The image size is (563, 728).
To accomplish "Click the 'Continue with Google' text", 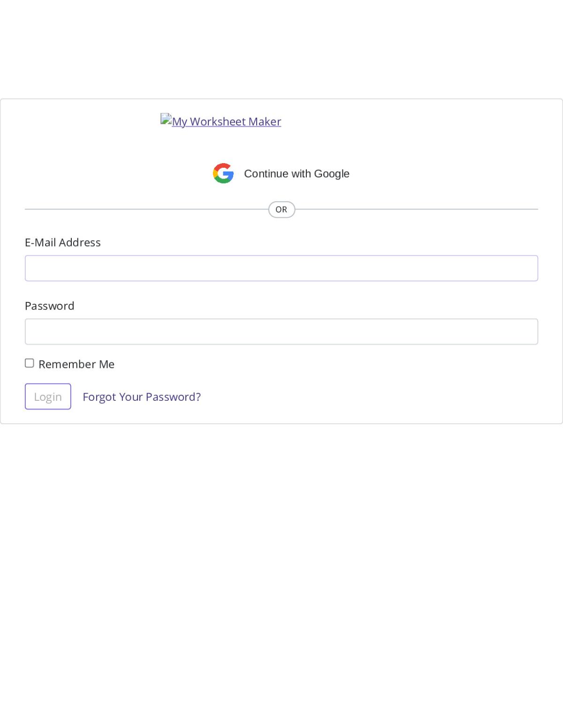I will (297, 173).
